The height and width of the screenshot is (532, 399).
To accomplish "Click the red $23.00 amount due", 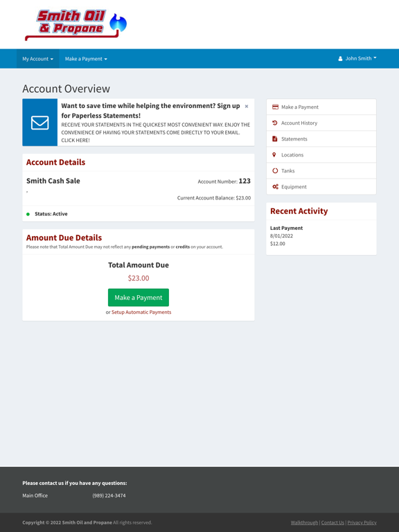I will click(139, 278).
